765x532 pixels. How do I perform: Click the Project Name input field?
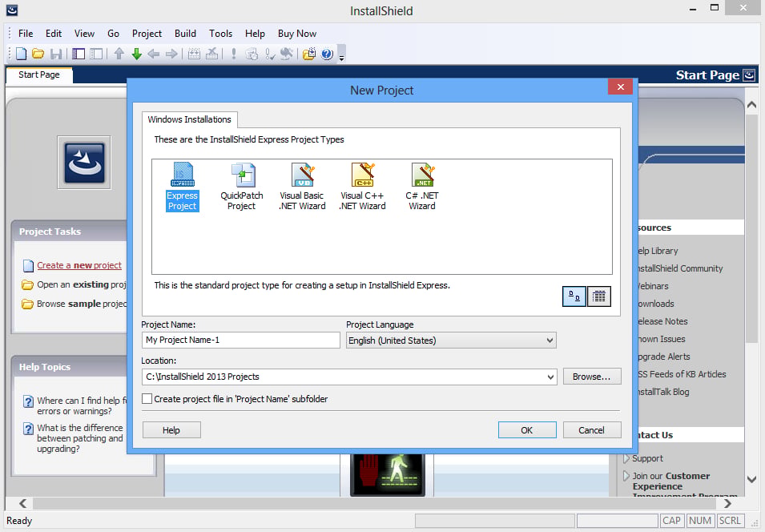(x=241, y=341)
